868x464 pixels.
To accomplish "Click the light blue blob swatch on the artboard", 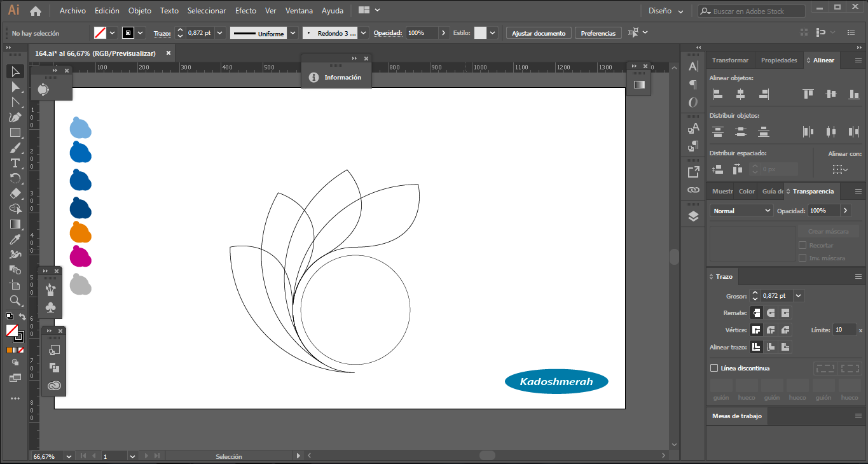I will (80, 128).
